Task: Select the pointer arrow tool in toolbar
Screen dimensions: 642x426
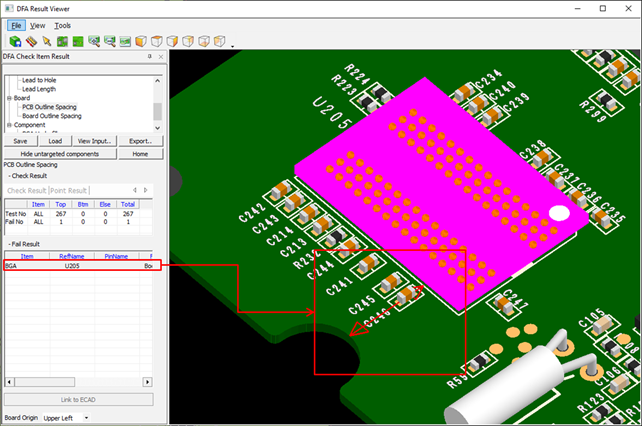Action: tap(47, 42)
